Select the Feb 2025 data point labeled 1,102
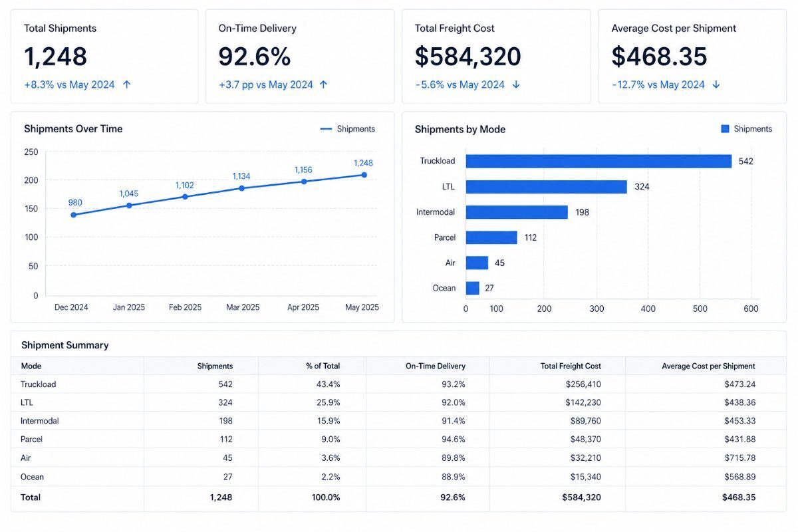Image resolution: width=798 pixels, height=532 pixels. [x=185, y=197]
